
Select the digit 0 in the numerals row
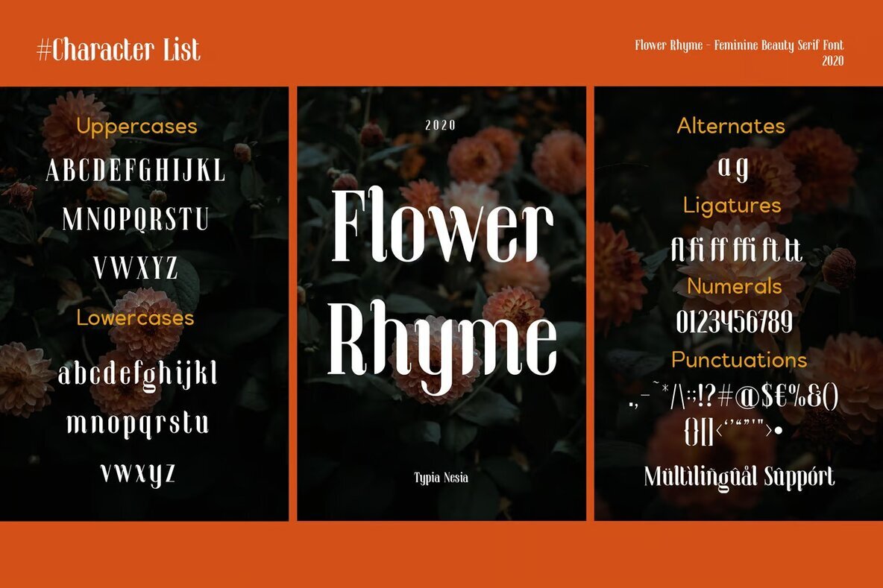(x=682, y=321)
